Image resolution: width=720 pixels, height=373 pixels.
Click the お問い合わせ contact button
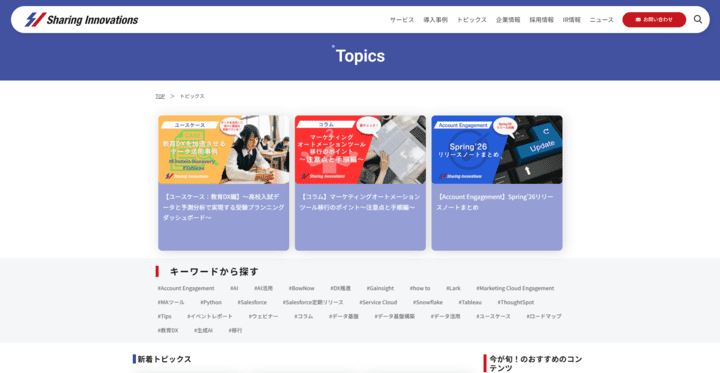(x=654, y=20)
